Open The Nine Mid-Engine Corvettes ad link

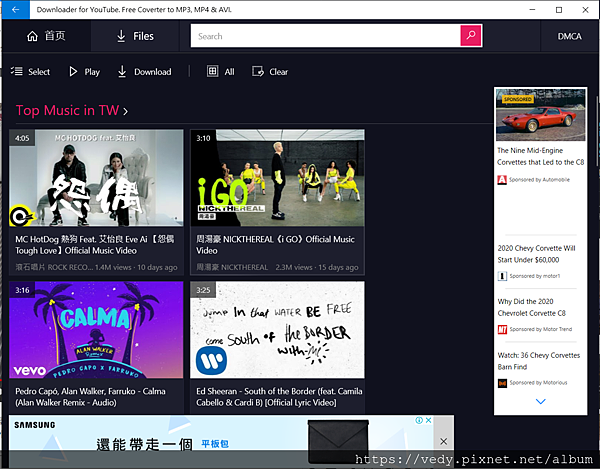tap(540, 156)
